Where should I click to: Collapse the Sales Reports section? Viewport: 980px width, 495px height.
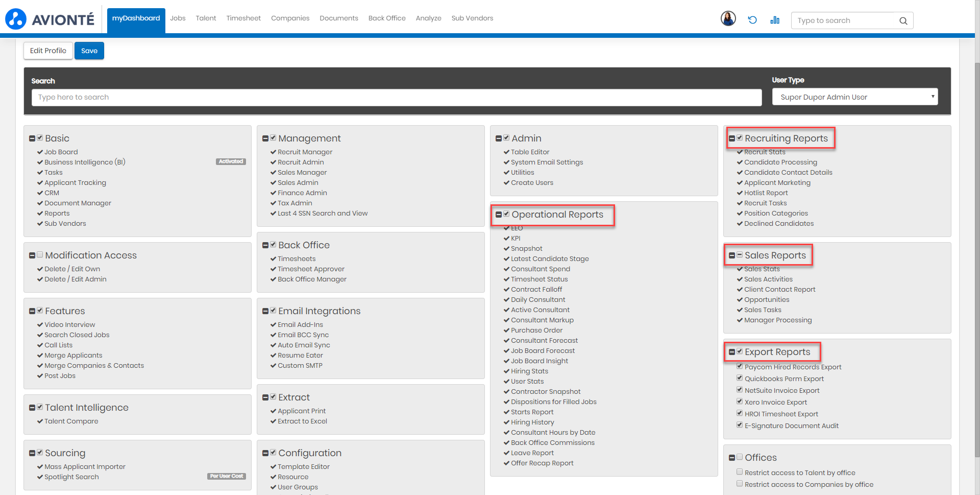point(732,255)
